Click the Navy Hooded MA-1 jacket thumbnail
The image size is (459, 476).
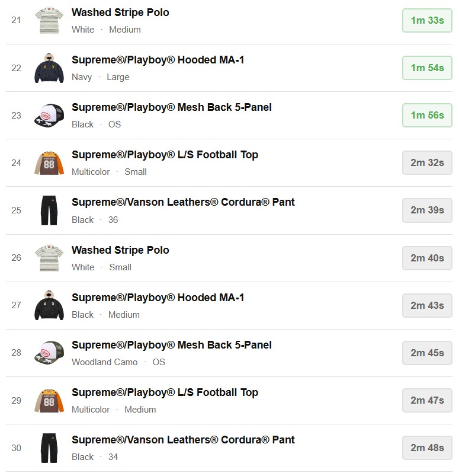pos(49,68)
